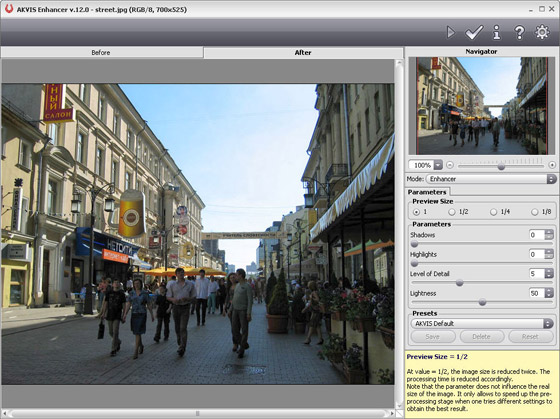Select Preview Size 1/8 radio button
Screen dimensions: 560x419
(x=534, y=212)
